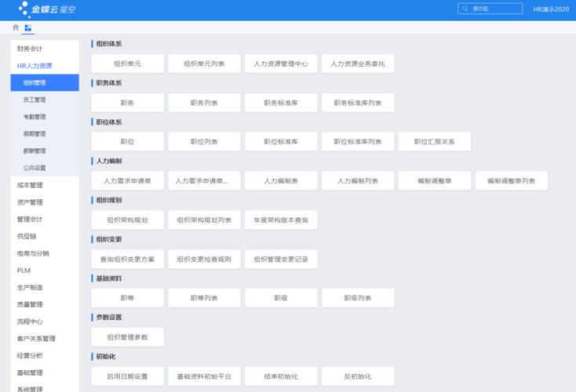The width and height of the screenshot is (576, 392).
Task: Select 财务会计 in the sidebar
Action: click(x=45, y=49)
